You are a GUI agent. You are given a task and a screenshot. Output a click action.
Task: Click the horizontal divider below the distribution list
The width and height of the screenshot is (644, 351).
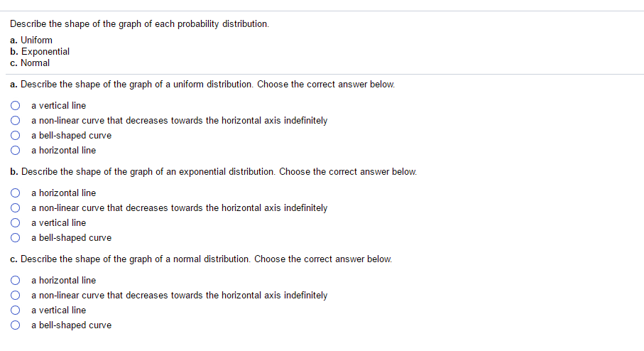click(322, 74)
